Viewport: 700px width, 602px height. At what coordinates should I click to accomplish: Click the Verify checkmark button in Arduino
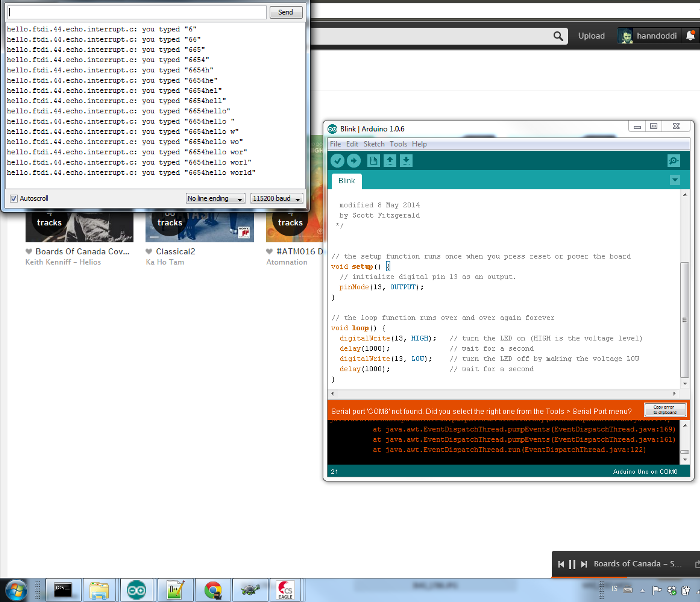[x=338, y=160]
